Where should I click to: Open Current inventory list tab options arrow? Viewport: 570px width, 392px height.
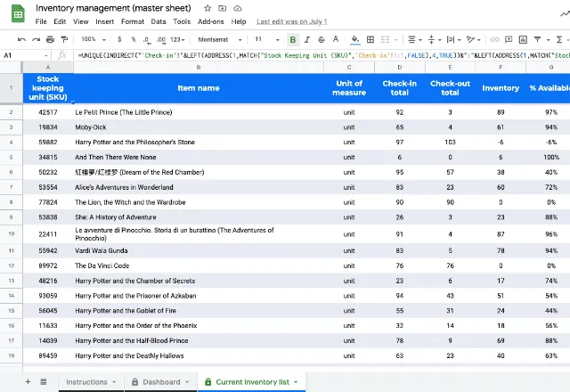coord(296,382)
